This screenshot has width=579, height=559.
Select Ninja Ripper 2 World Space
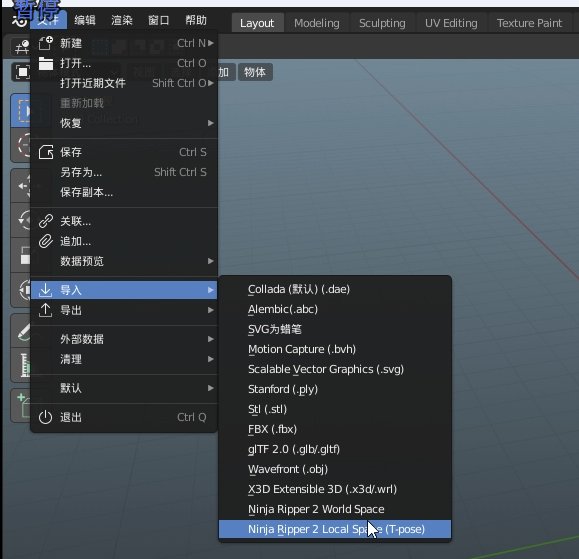[x=335, y=509]
